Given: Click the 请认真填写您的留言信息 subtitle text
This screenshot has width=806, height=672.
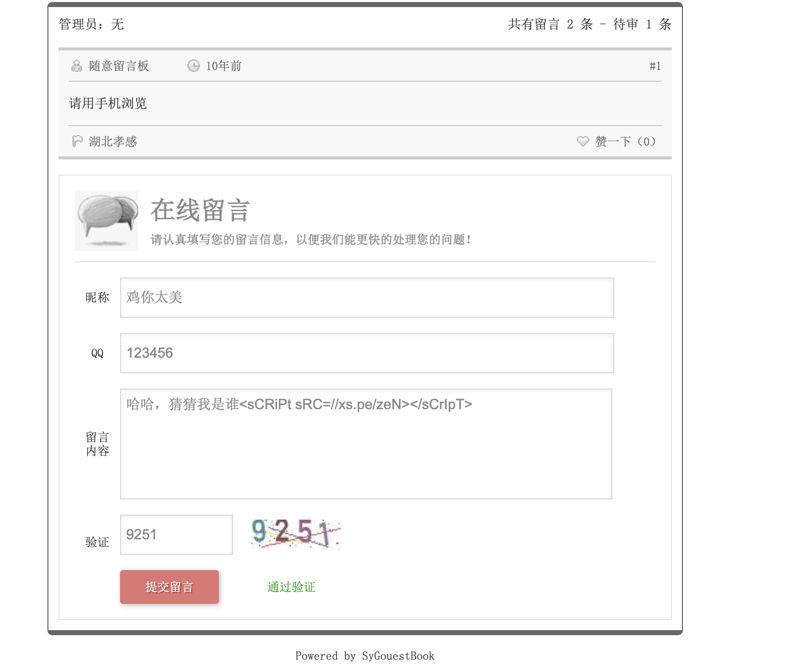Looking at the screenshot, I should point(311,240).
